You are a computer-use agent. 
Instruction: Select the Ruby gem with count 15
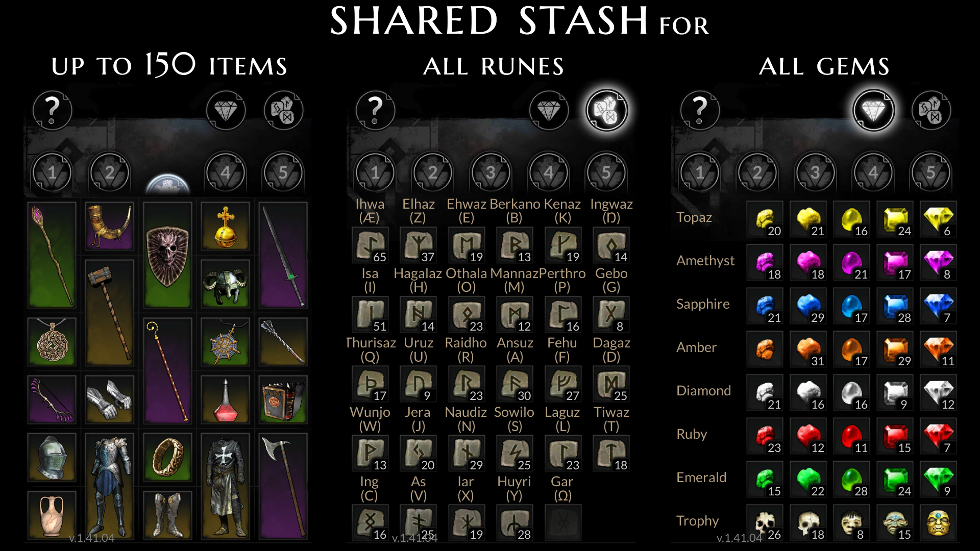895,436
